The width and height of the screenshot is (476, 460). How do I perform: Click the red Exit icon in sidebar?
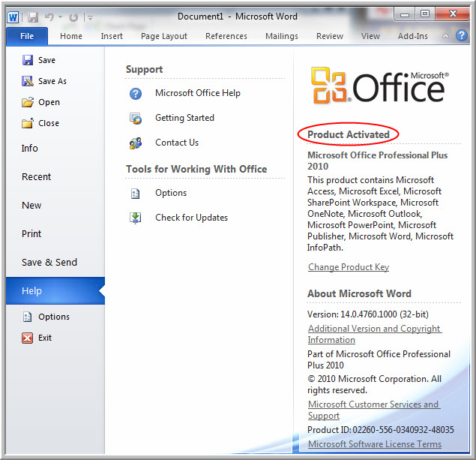point(27,338)
